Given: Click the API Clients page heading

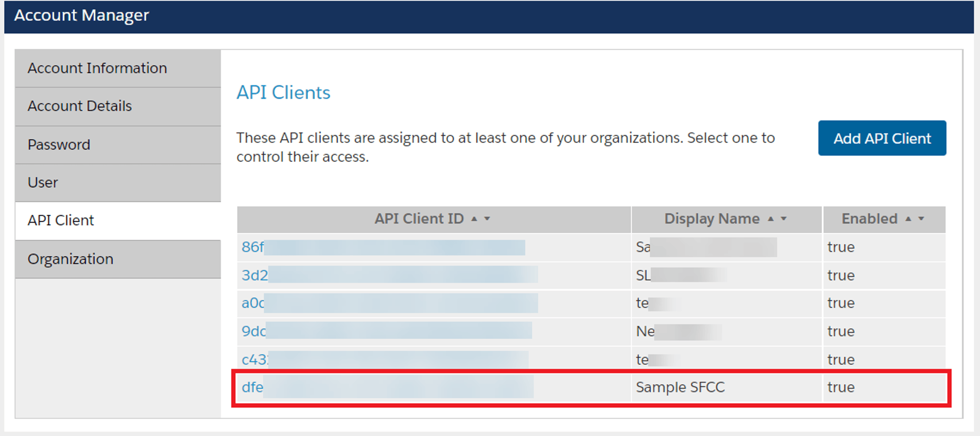Looking at the screenshot, I should [284, 92].
